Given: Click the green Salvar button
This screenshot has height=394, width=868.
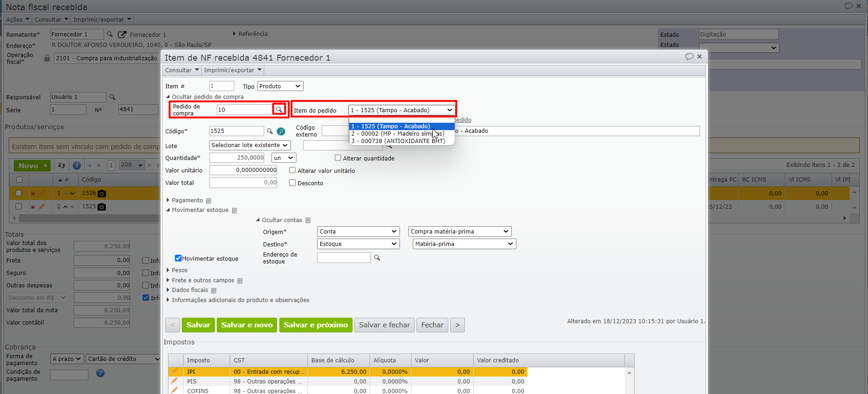Looking at the screenshot, I should click(x=198, y=325).
